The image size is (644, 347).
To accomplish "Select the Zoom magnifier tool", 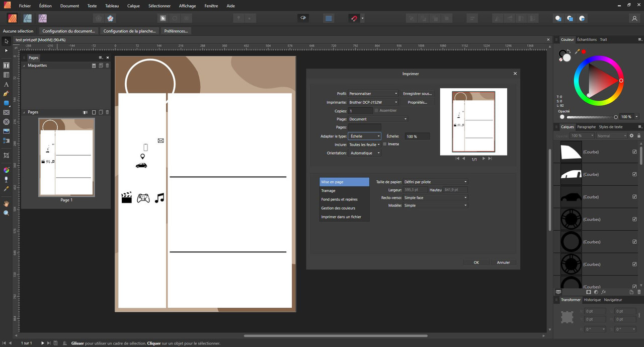I will pyautogui.click(x=7, y=213).
